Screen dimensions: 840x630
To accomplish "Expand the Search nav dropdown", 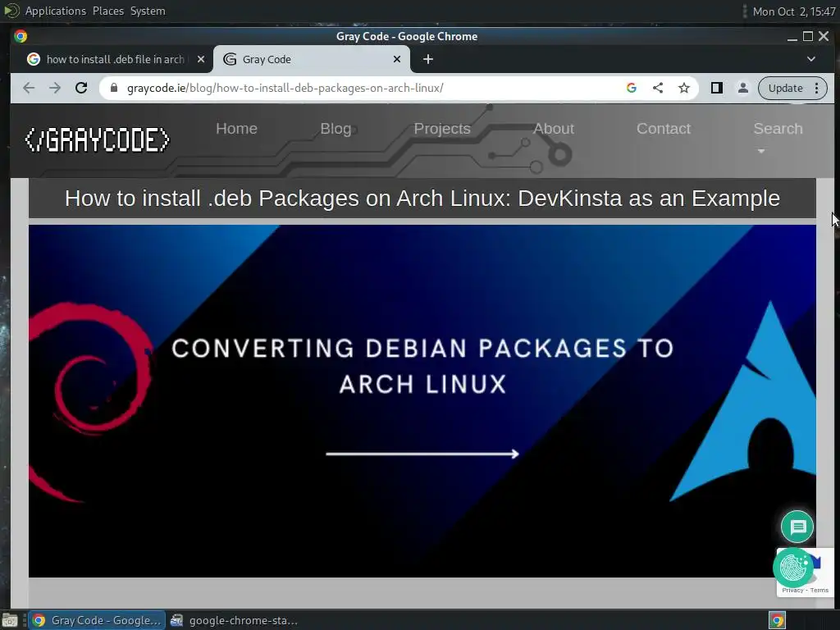I will coord(778,135).
